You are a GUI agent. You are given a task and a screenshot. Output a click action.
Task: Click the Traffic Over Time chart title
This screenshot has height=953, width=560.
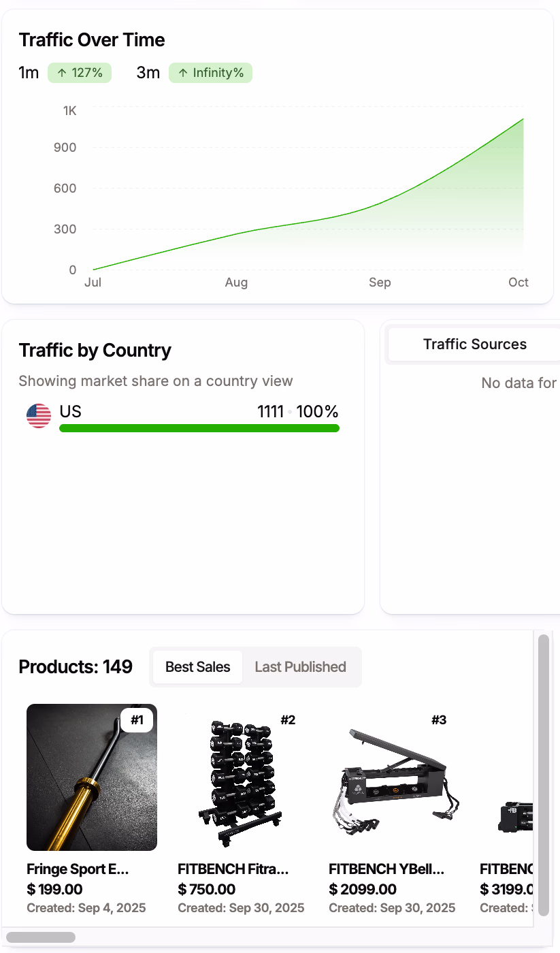[x=91, y=40]
